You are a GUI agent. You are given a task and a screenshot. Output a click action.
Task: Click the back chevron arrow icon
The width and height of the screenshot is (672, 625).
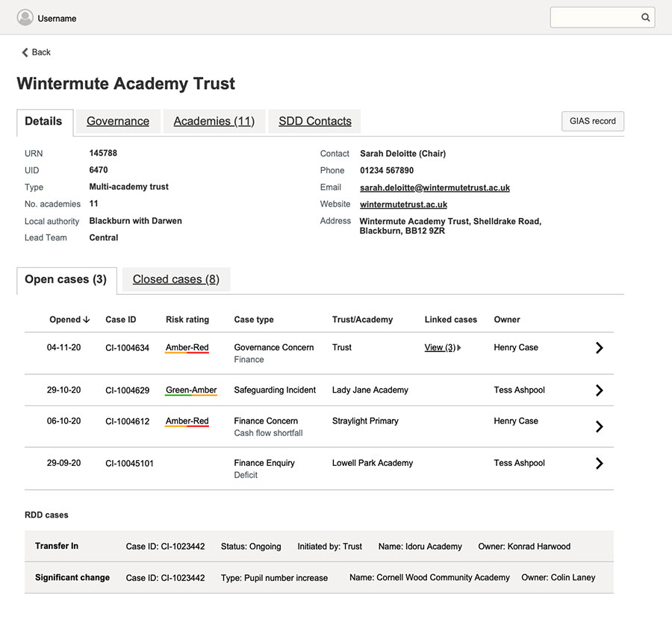click(23, 52)
